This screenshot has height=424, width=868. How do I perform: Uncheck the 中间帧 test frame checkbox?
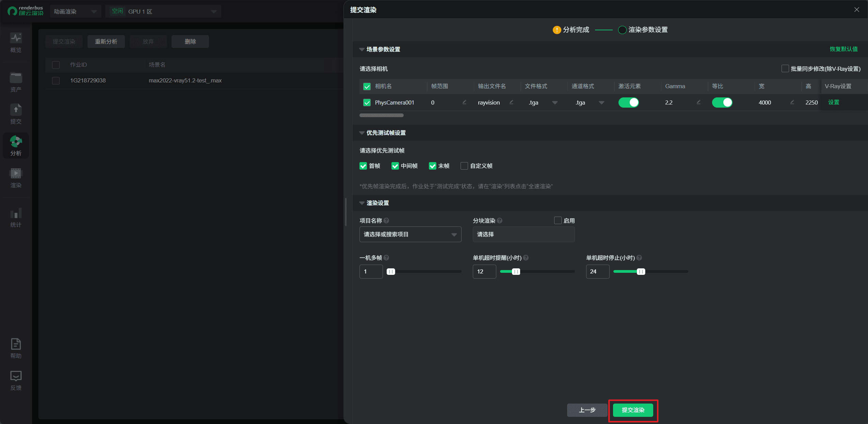pyautogui.click(x=395, y=166)
